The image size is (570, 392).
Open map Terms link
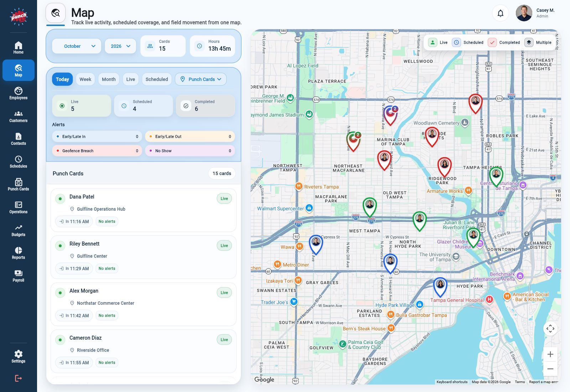(520, 382)
